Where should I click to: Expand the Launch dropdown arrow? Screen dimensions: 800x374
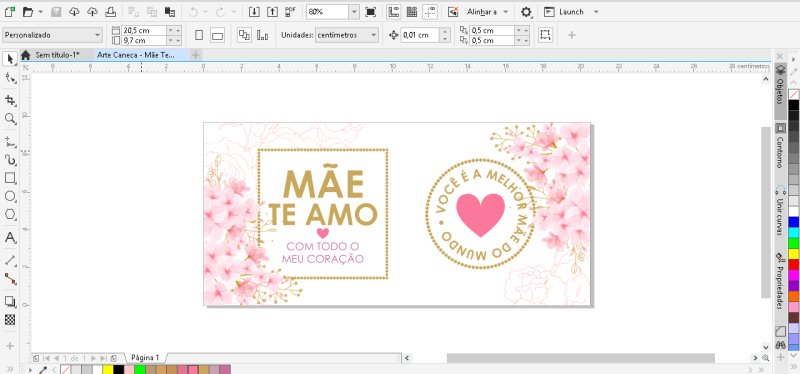[596, 11]
